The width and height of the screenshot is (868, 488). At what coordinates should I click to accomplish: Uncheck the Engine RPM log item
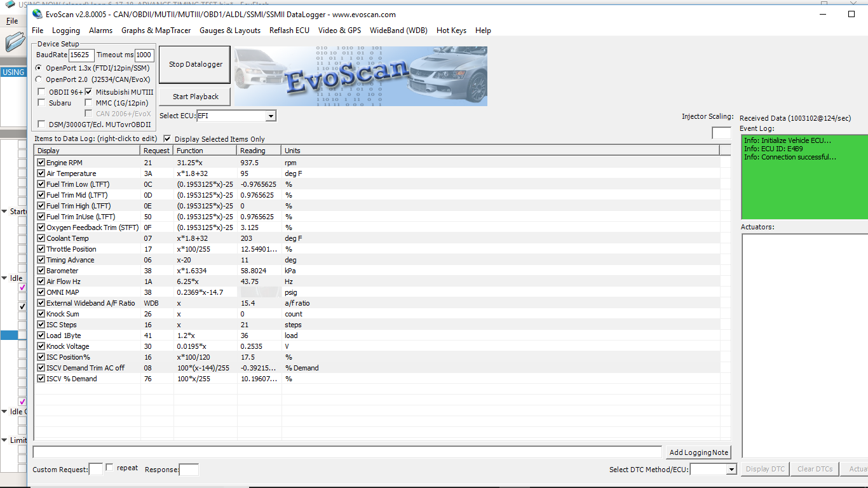click(41, 163)
